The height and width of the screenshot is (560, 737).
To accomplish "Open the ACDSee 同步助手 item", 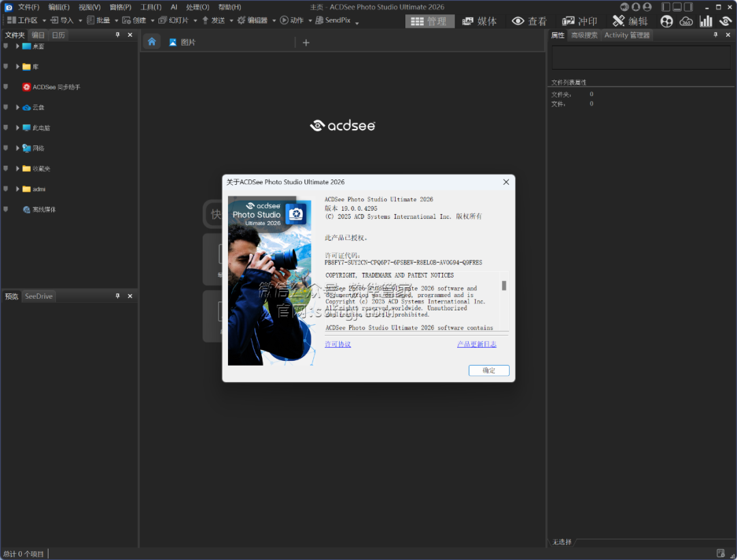I will pos(56,87).
